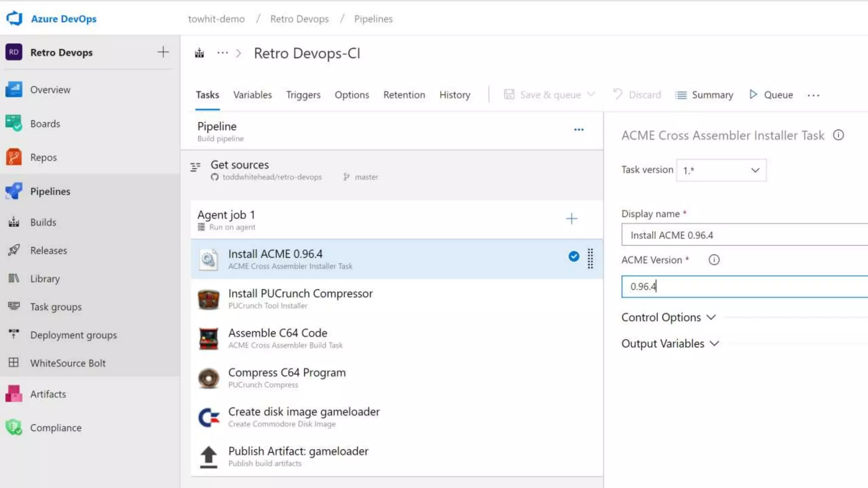Open Boards in the sidebar
This screenshot has width=868, height=488.
click(x=45, y=124)
